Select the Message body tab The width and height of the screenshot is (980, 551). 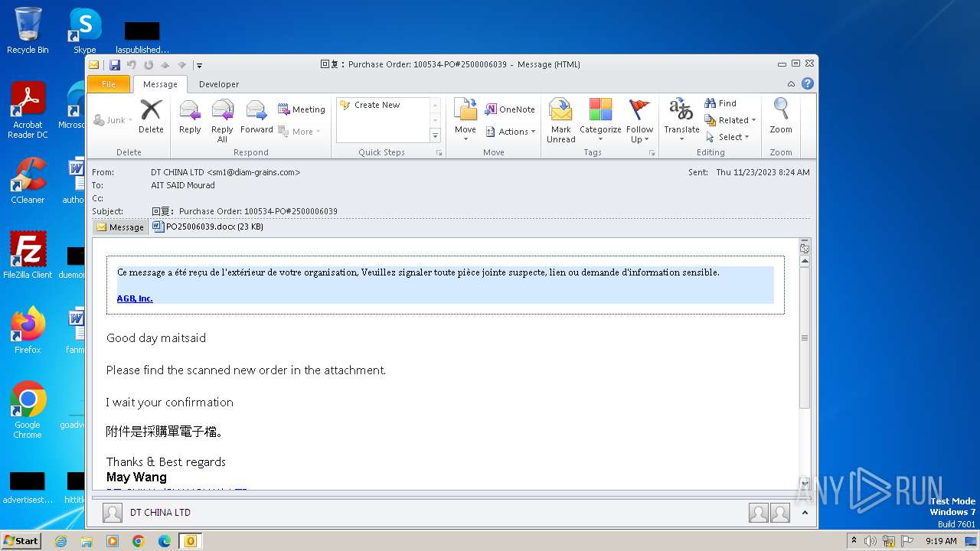pos(120,227)
